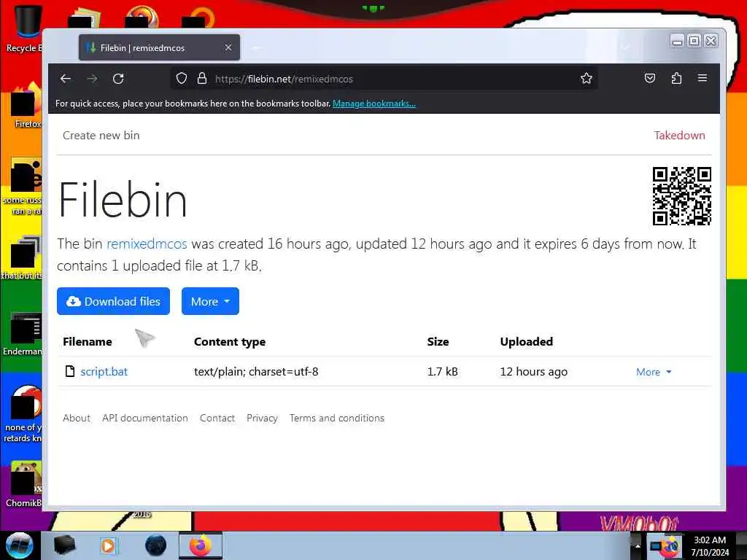Click the Uploaded column header

click(527, 341)
